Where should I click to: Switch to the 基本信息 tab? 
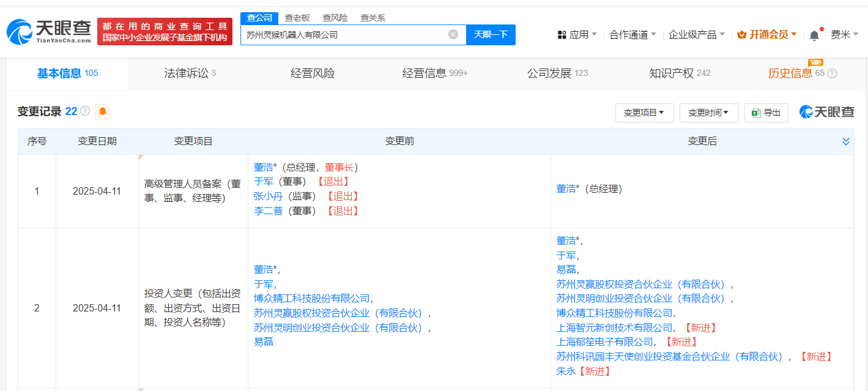pos(67,73)
